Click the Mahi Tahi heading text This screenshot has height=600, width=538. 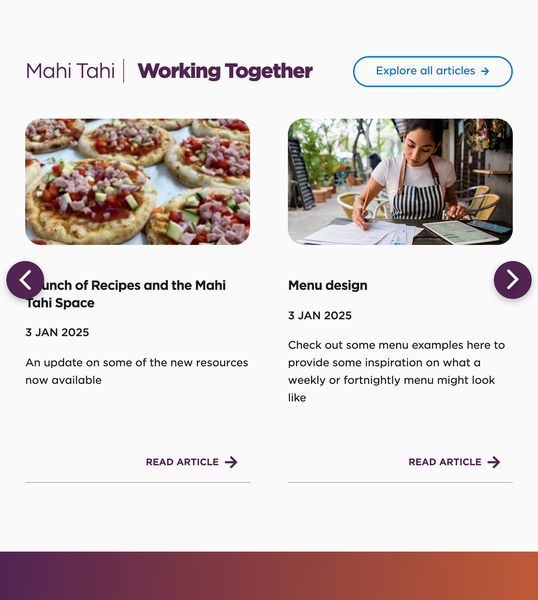pos(70,71)
